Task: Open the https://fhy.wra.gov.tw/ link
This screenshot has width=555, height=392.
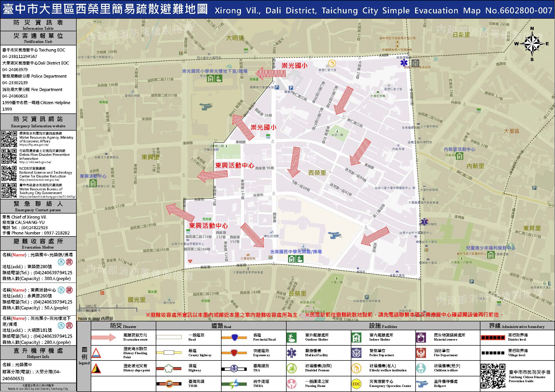Action: coord(34,145)
